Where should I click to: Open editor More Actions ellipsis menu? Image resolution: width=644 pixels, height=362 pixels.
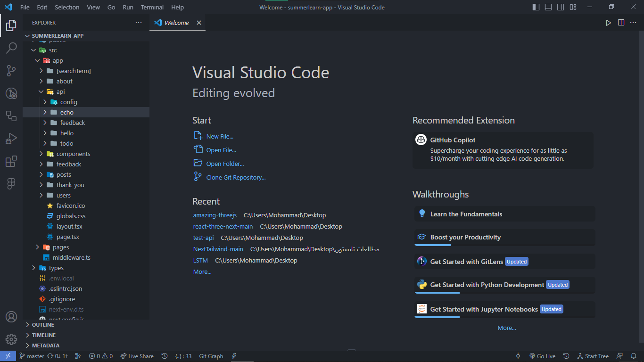coord(634,23)
